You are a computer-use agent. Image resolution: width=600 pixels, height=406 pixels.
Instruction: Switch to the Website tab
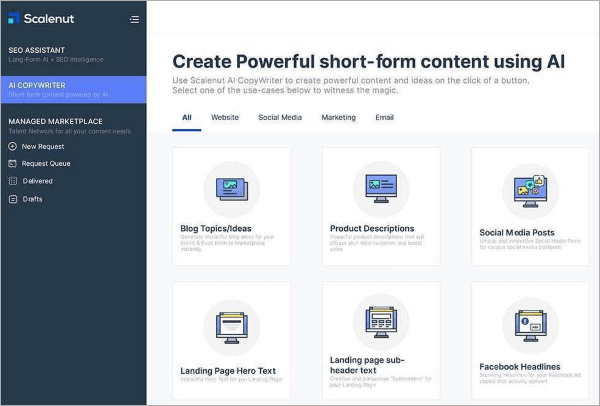tap(225, 117)
